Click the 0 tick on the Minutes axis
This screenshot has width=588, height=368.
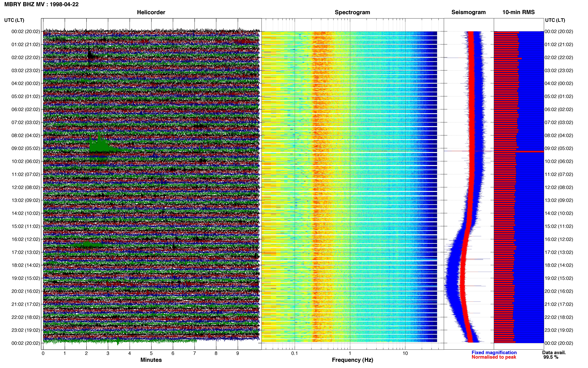(x=43, y=353)
